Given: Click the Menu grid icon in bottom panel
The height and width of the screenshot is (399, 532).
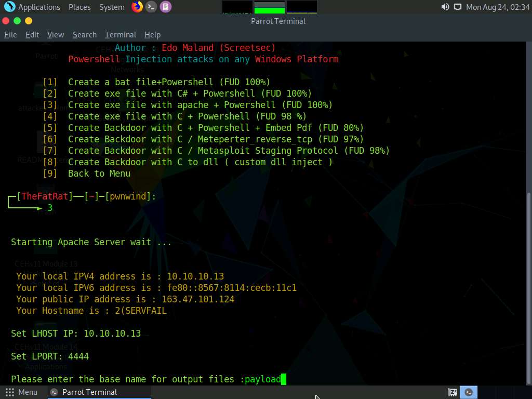Looking at the screenshot, I should (10, 392).
